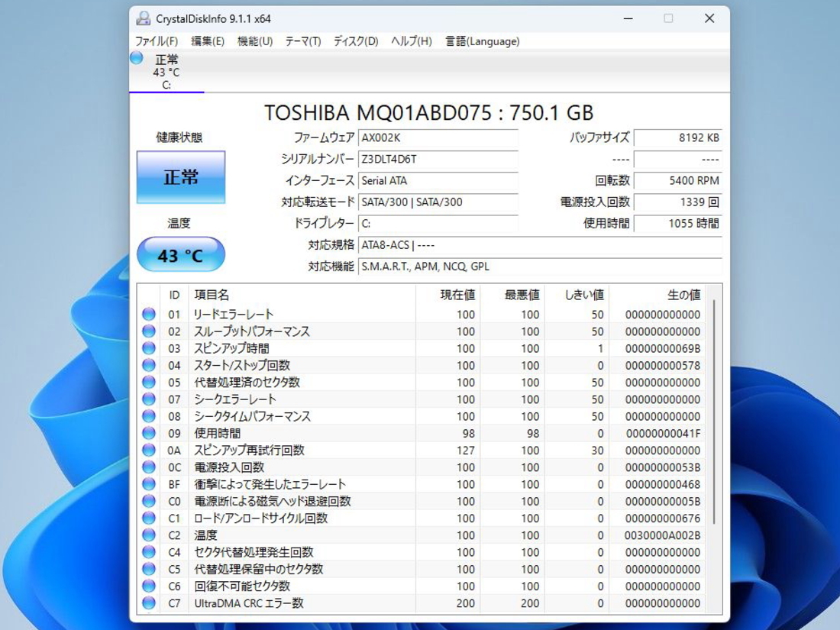Select the リードエラーレート attribute name
840x630 pixels.
click(234, 315)
